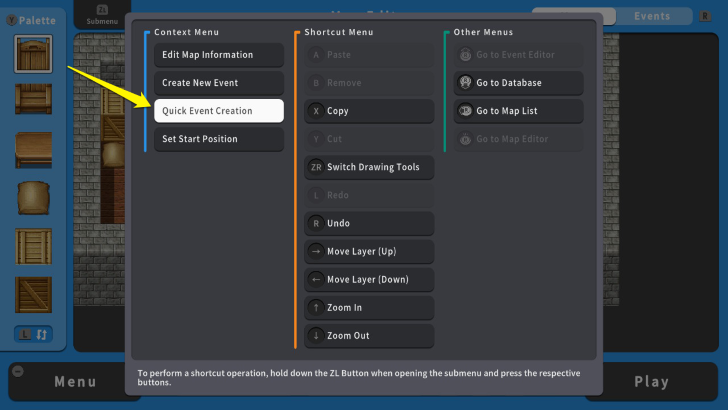Screen dimensions: 728x410
Task: Click the Y button icon beside Cut
Action: [x=316, y=139]
